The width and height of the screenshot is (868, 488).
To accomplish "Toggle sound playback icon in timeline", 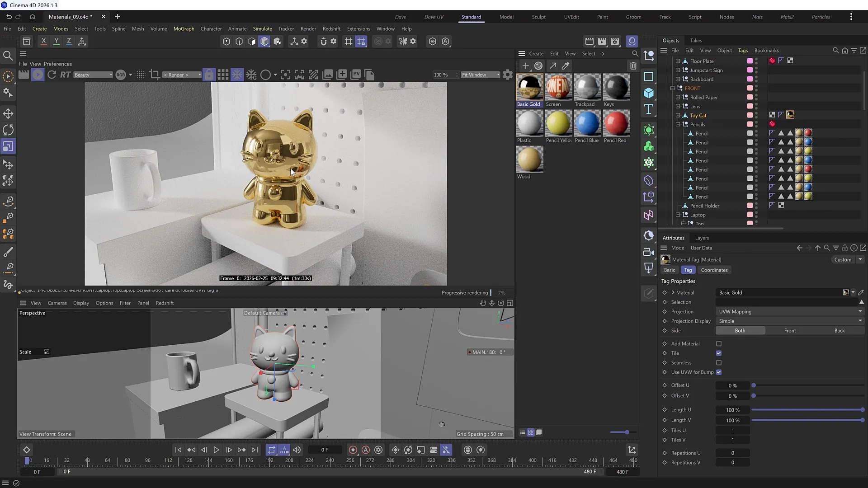I will (297, 450).
